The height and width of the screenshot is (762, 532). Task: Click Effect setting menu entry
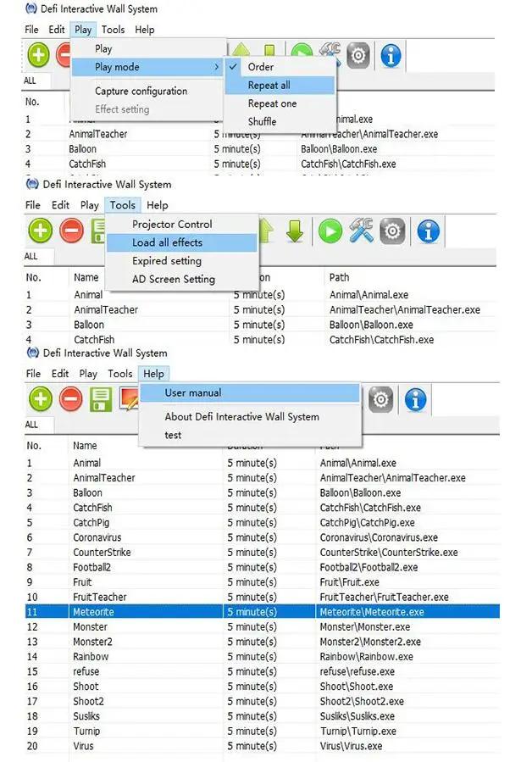point(122,109)
